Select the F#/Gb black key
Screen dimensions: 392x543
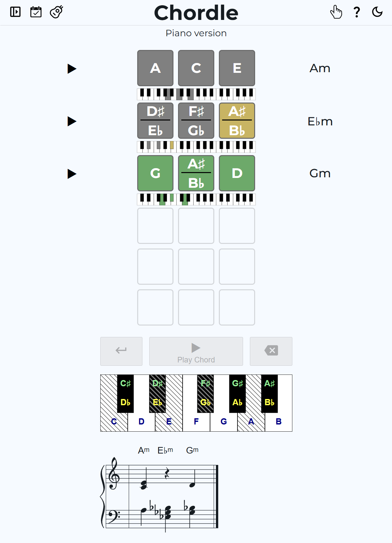tap(206, 393)
